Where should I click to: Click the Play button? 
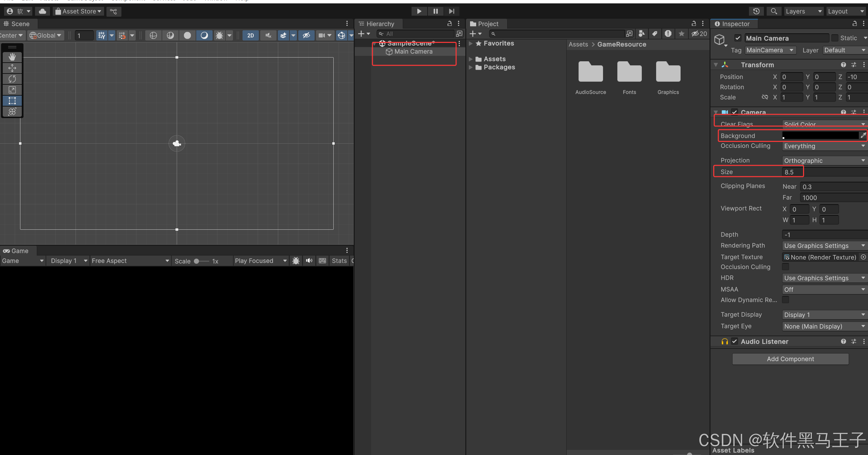coord(419,11)
